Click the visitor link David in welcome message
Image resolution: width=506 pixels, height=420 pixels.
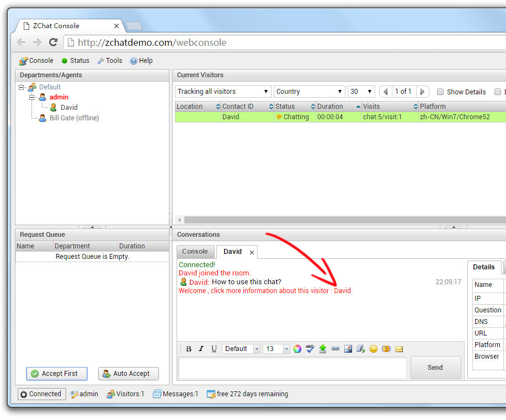pos(342,290)
